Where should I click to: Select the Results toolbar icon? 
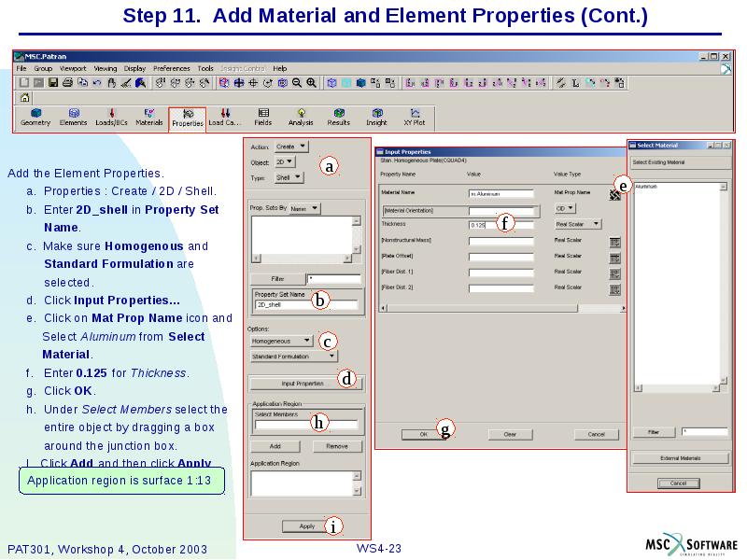338,118
